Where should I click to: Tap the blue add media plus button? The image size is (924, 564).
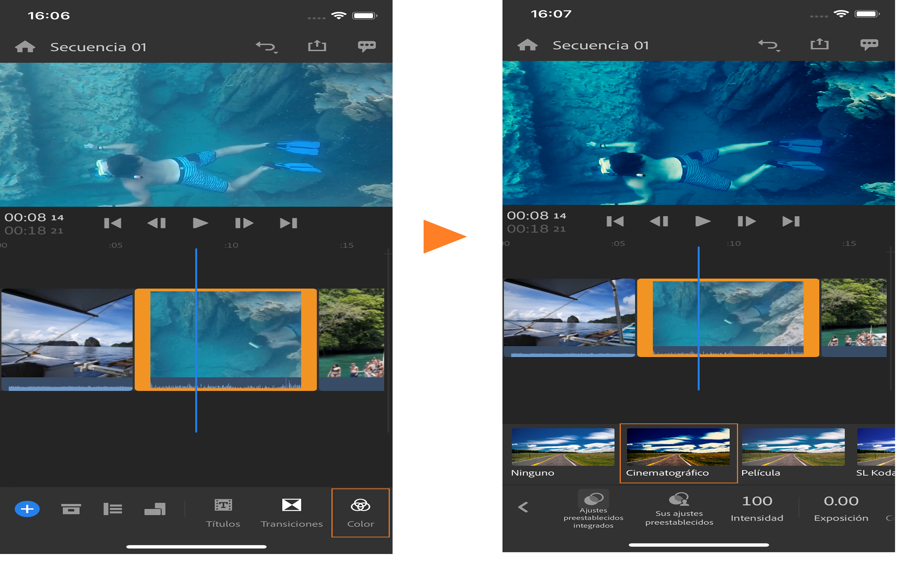click(x=27, y=509)
